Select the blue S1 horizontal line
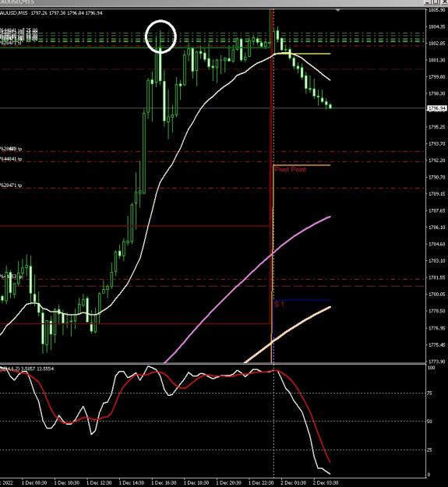This screenshot has height=487, width=448. click(302, 300)
